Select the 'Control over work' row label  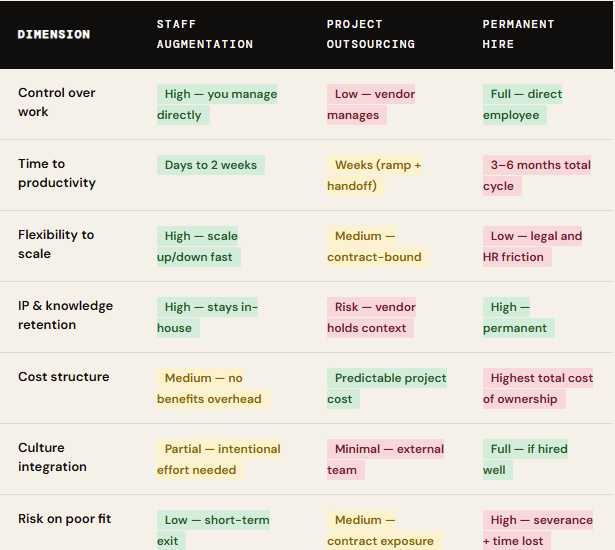coord(57,103)
